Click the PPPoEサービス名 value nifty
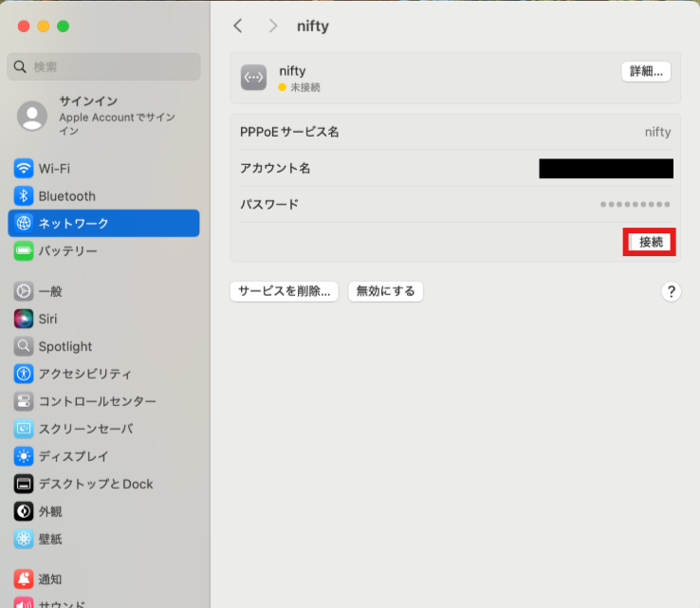700x608 pixels. pos(657,132)
